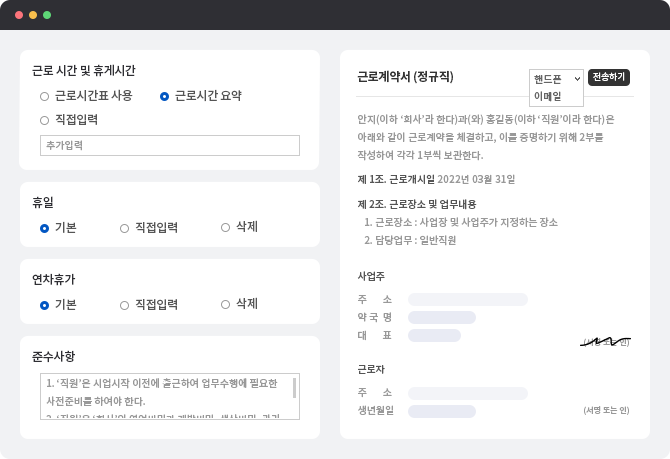Select 삭제 in the 연차휴가 section
This screenshot has width=670, height=459.
click(226, 305)
